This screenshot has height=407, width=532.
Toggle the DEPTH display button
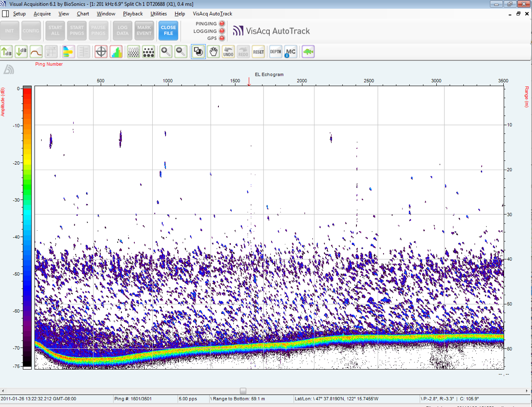click(275, 52)
